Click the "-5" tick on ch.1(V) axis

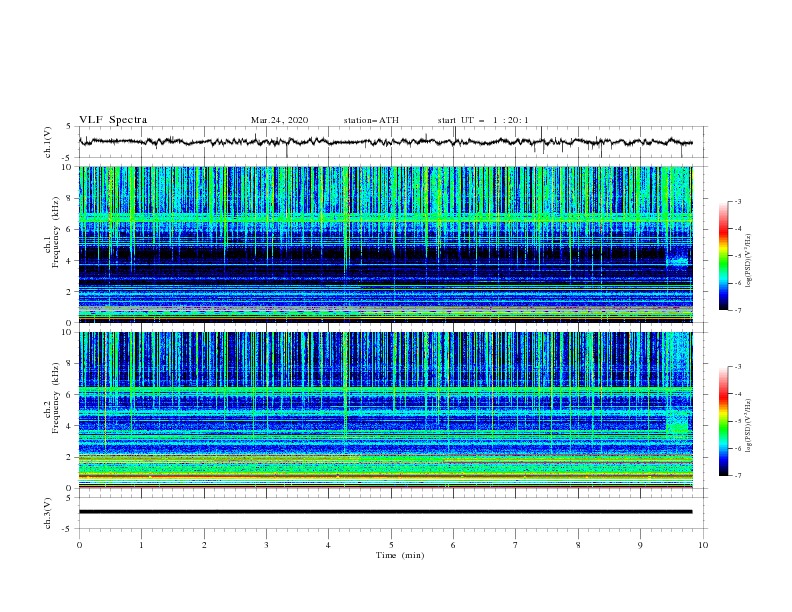tap(67, 158)
